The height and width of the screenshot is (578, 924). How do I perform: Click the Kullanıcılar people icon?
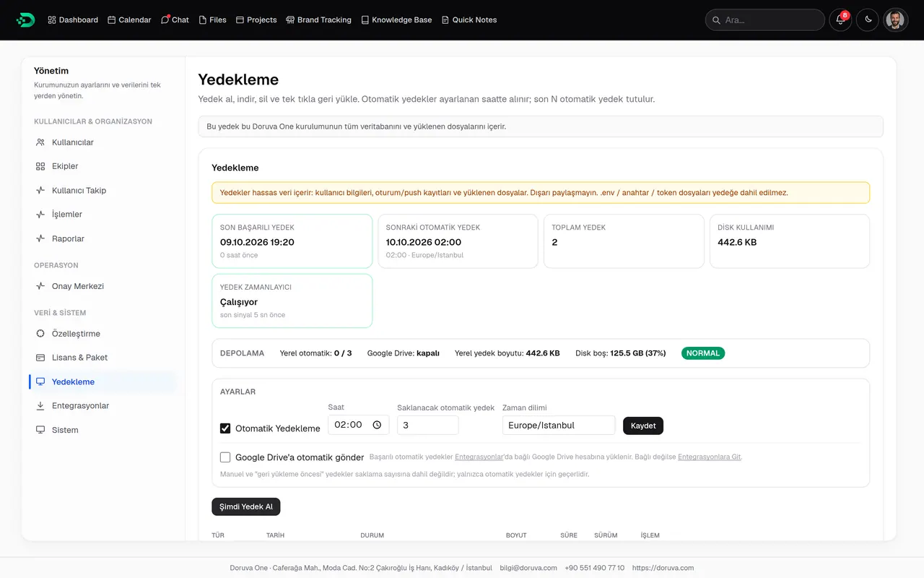40,142
